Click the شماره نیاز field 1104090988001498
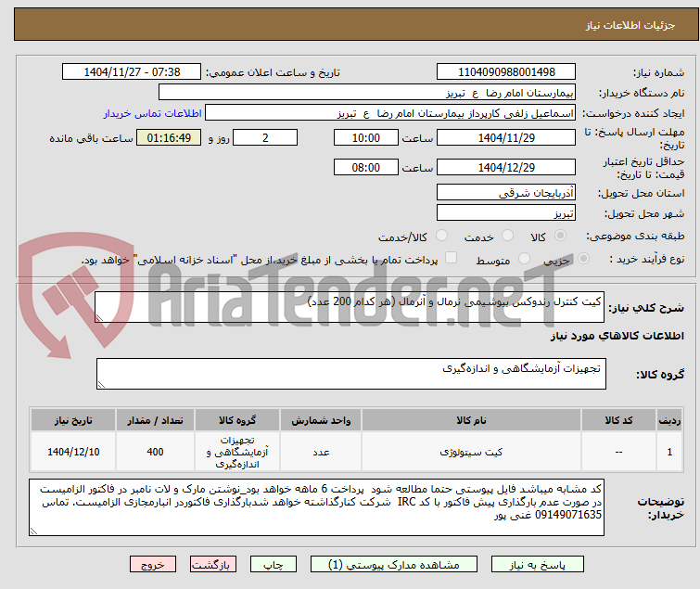This screenshot has height=589, width=700. pyautogui.click(x=506, y=72)
